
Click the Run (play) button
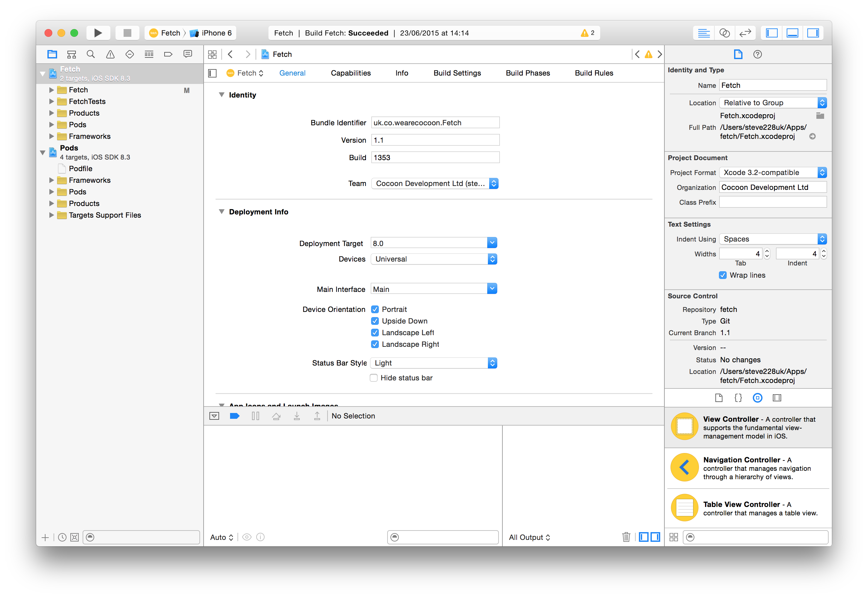click(x=98, y=33)
